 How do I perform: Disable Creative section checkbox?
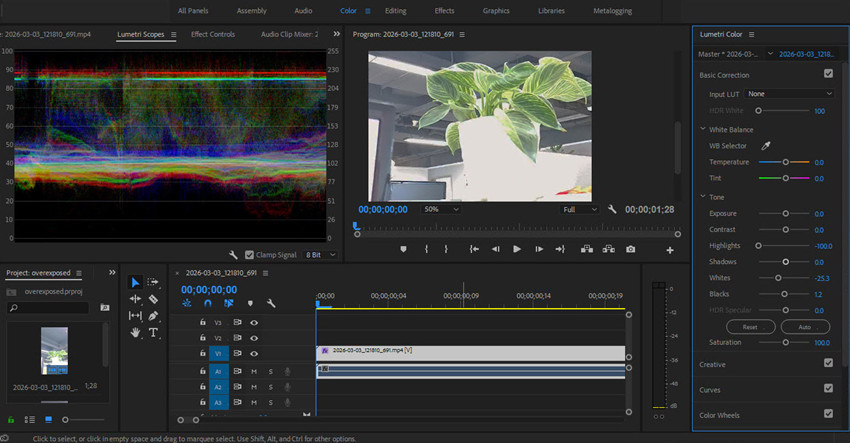828,363
